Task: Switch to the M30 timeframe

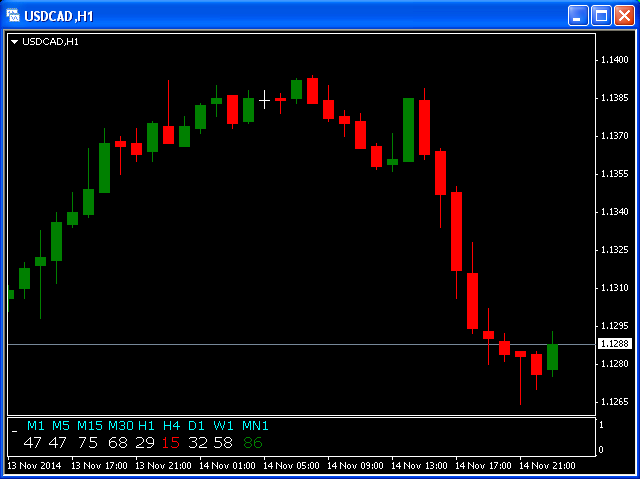Action: [120, 426]
